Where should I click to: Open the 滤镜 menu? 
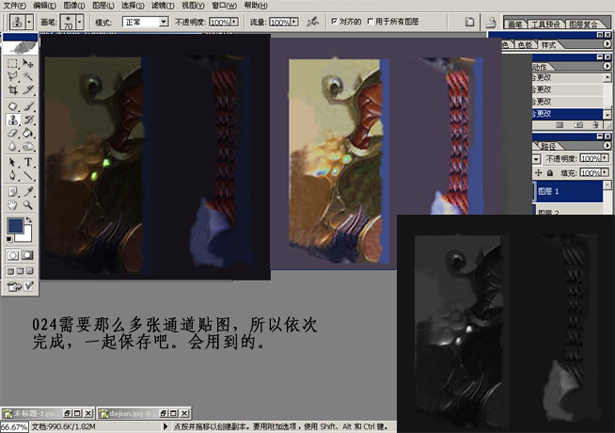(x=163, y=5)
